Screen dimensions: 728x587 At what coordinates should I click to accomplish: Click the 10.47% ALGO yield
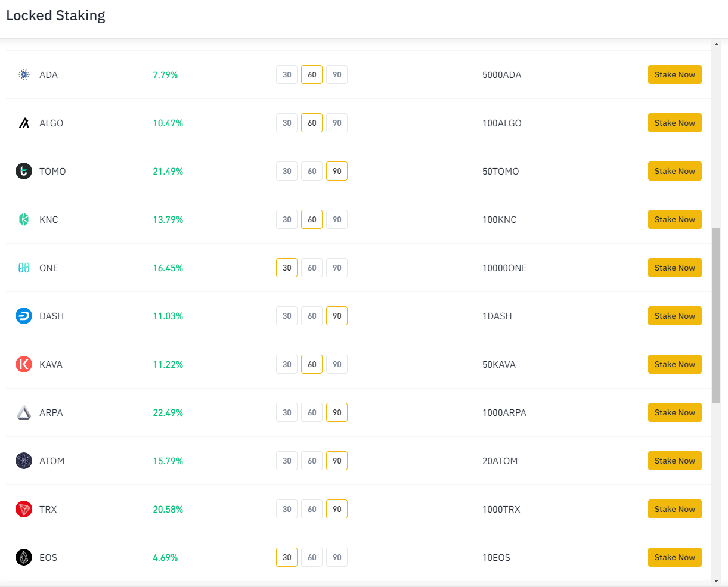coord(168,123)
